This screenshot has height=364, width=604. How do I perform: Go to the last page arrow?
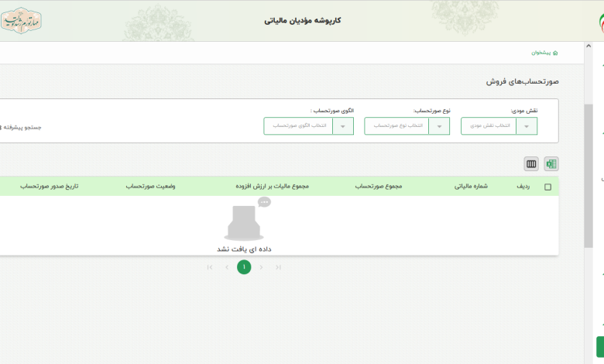[278, 267]
